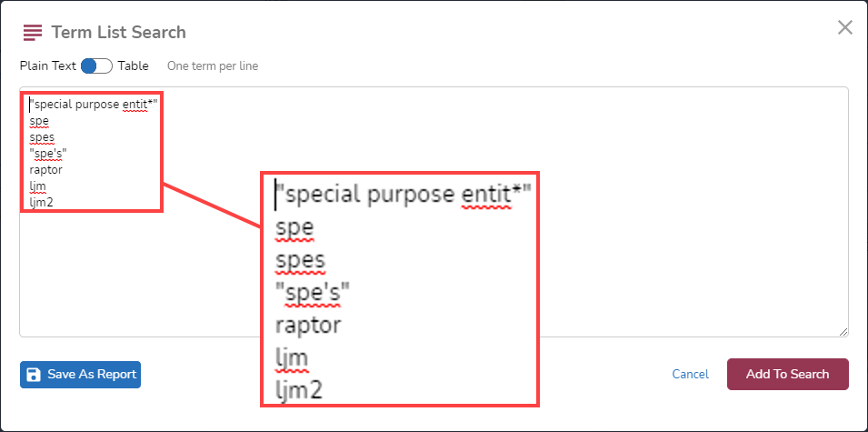Click the Plain Text label

(x=47, y=65)
